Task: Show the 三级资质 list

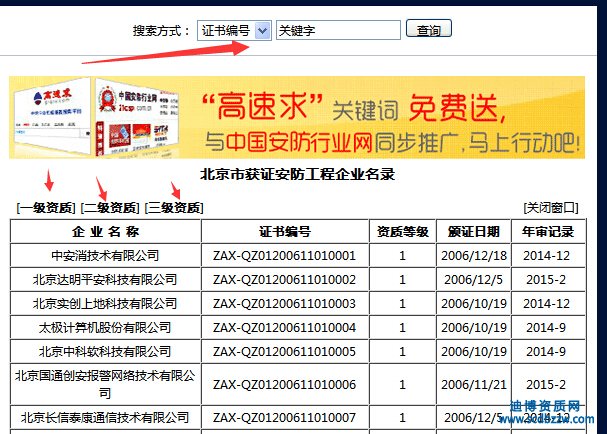Action: 174,208
